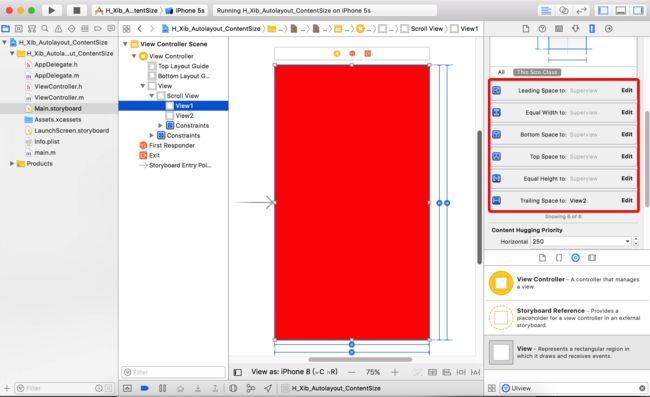Edit the Leading Space constraint
The height and width of the screenshot is (397, 650).
pyautogui.click(x=627, y=90)
